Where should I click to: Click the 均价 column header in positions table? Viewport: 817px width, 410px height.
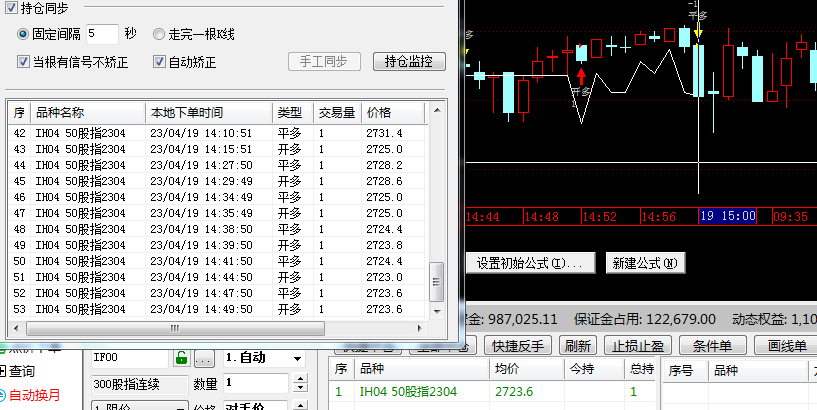tap(527, 369)
